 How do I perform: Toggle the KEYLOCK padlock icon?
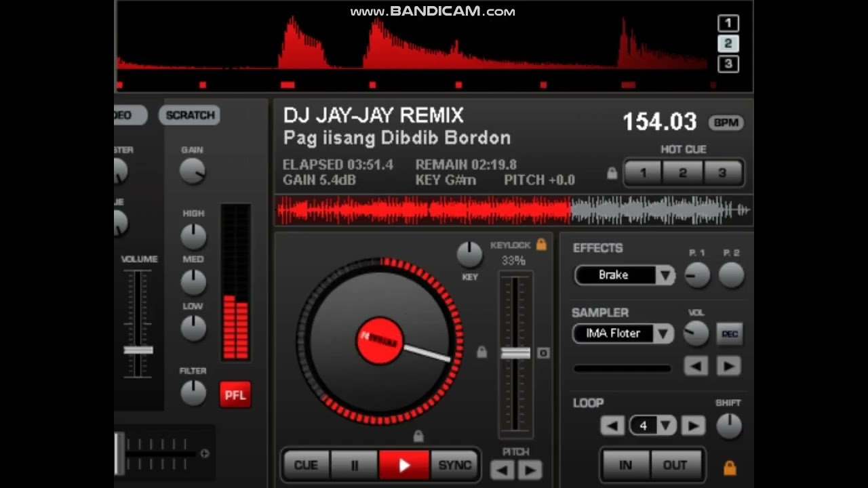coord(541,244)
